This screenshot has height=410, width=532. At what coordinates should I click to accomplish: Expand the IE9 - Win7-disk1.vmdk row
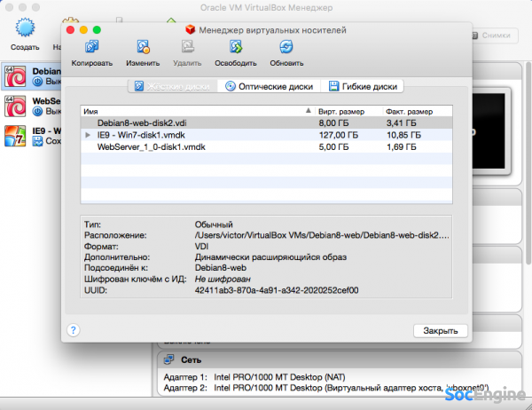click(88, 135)
